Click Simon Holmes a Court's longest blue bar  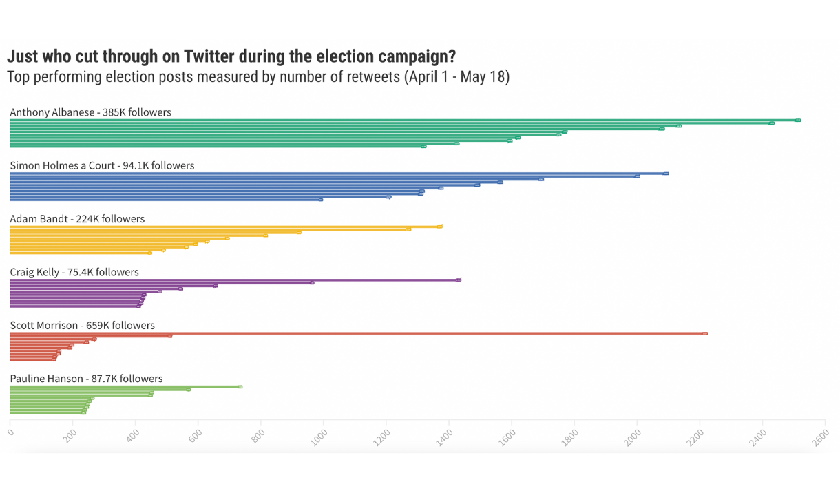(337, 174)
